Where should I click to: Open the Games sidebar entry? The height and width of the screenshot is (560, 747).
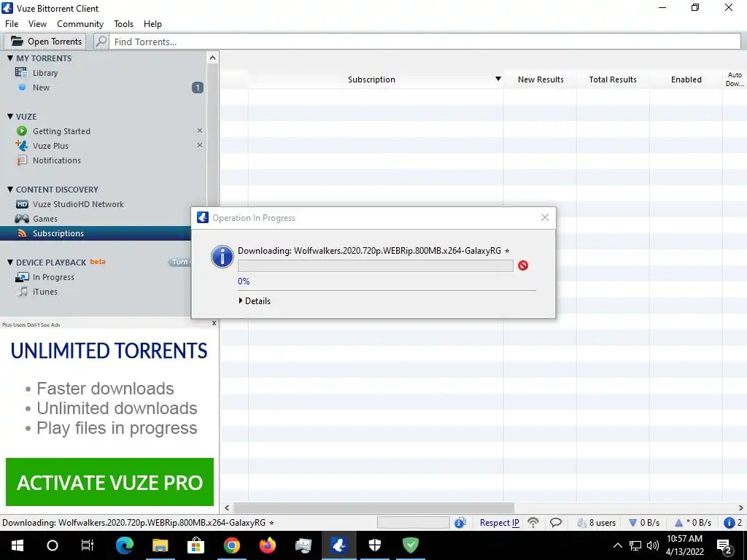(x=44, y=219)
